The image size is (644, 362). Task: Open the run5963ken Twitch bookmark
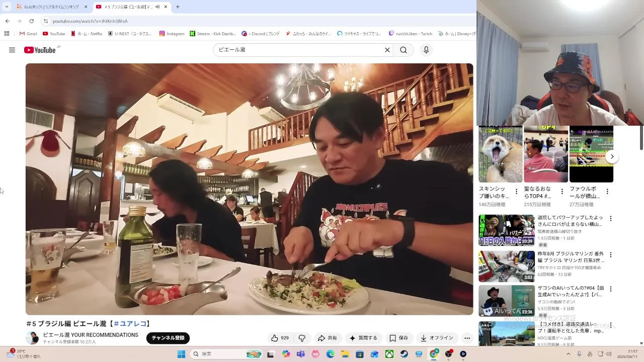[410, 34]
